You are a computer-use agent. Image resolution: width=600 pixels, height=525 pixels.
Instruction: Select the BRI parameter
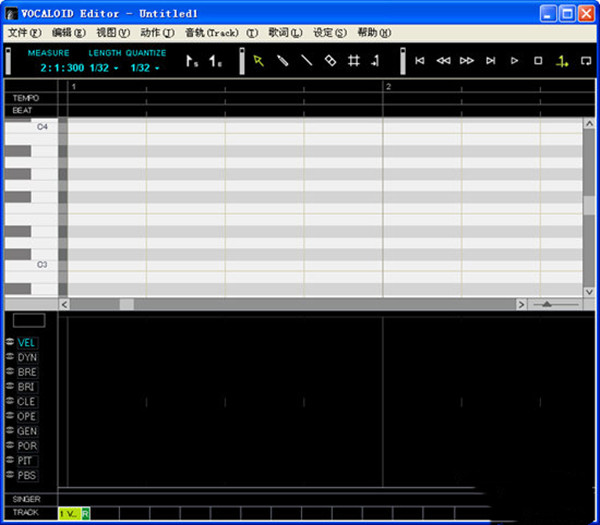pos(26,387)
